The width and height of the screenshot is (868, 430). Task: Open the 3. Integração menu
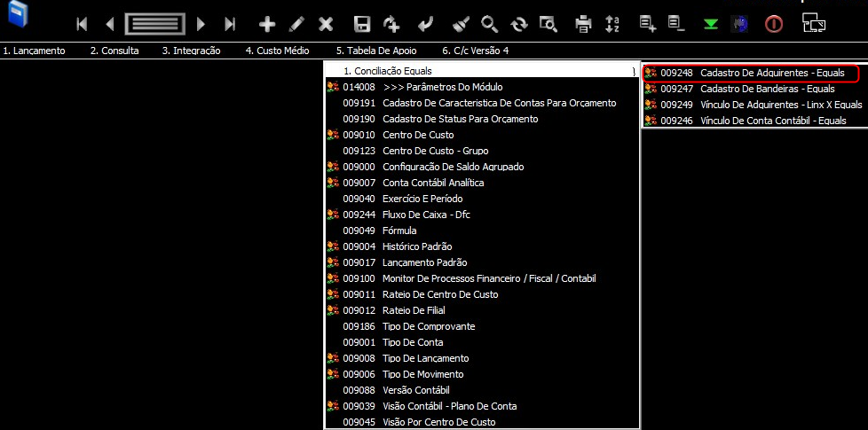click(191, 51)
